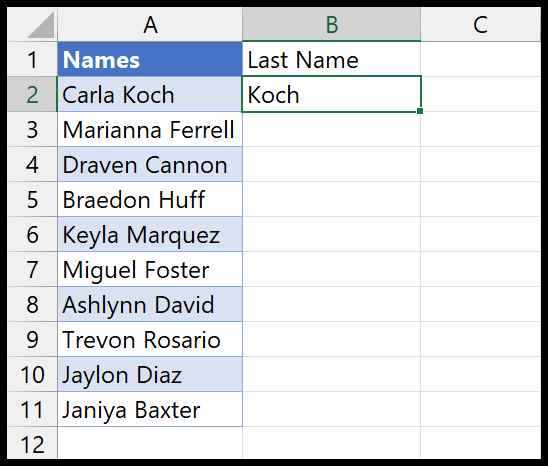Click the fill handle on cell B2
The height and width of the screenshot is (466, 548).
click(x=420, y=111)
